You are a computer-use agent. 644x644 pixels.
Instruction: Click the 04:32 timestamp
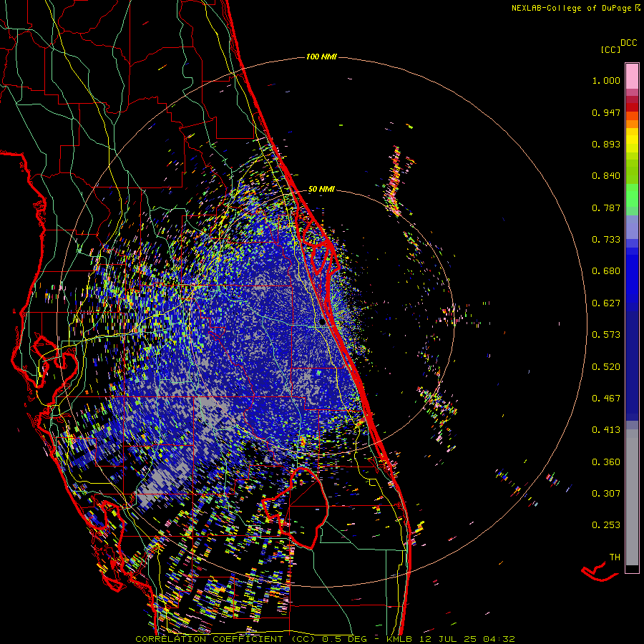tap(499, 639)
